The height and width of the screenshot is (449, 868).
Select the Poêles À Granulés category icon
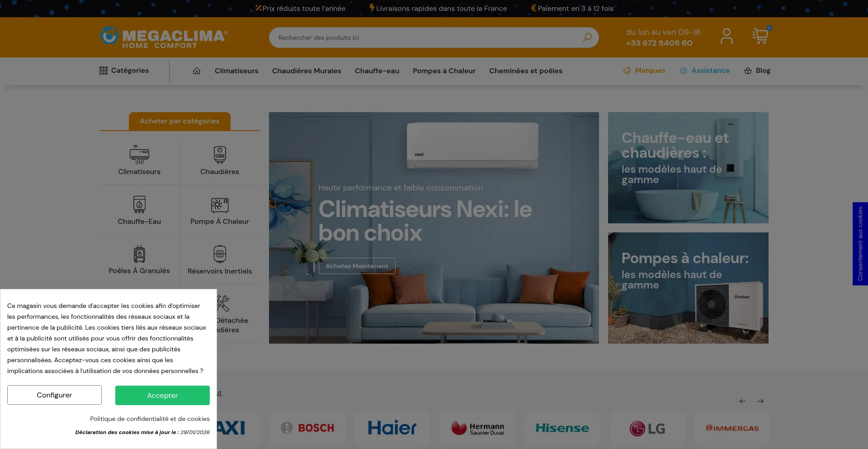(139, 254)
